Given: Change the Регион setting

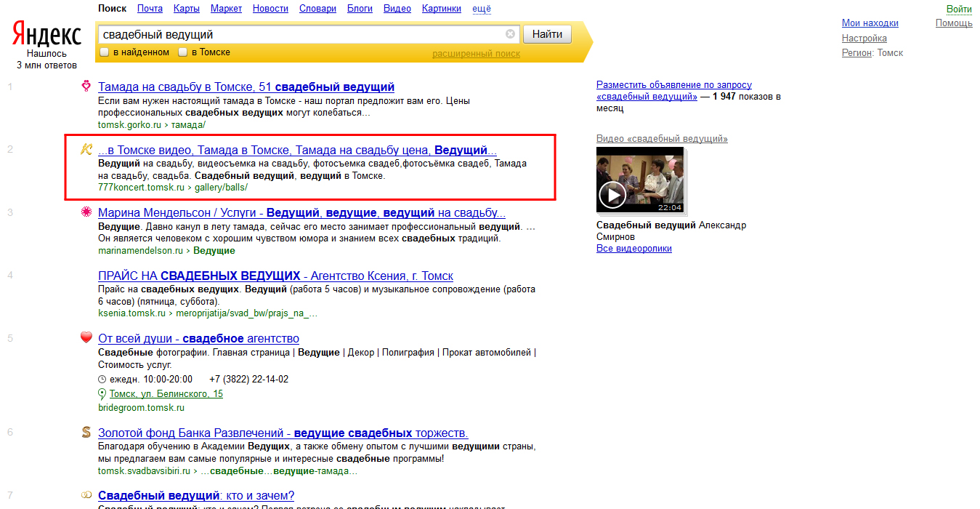Looking at the screenshot, I should 857,53.
